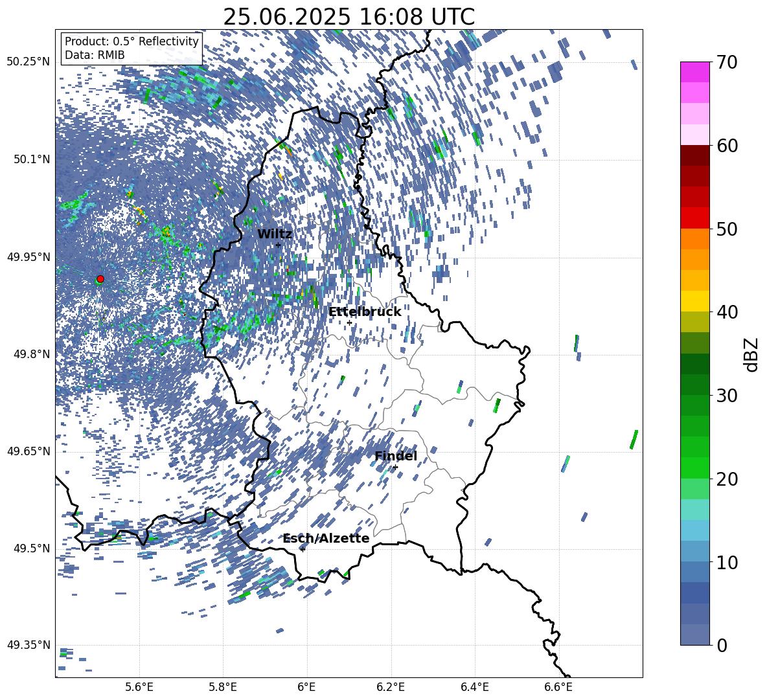Click the 'Product: 0.5° Reflectivity' text

(x=132, y=41)
